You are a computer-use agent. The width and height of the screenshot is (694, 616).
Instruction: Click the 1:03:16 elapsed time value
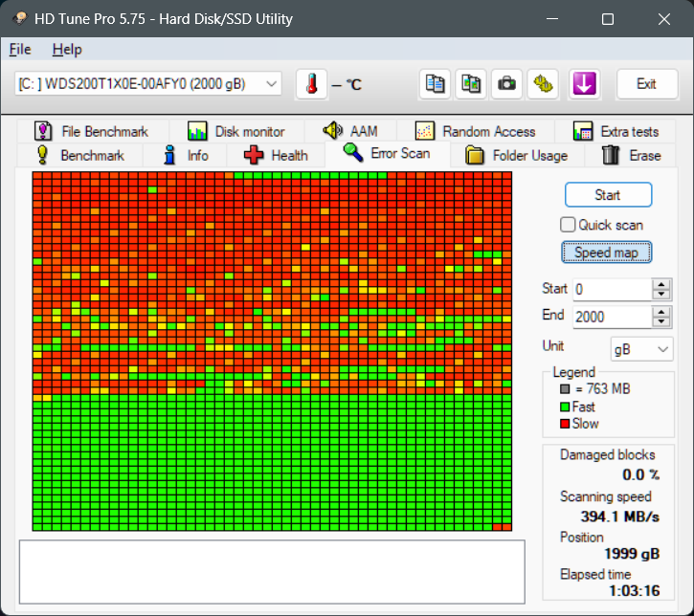coord(635,590)
